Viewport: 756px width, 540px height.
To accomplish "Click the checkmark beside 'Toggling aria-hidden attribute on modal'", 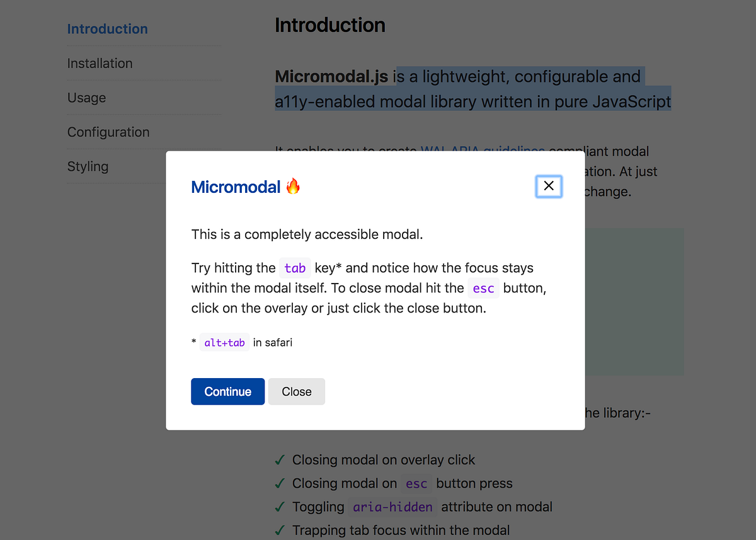I will [280, 507].
